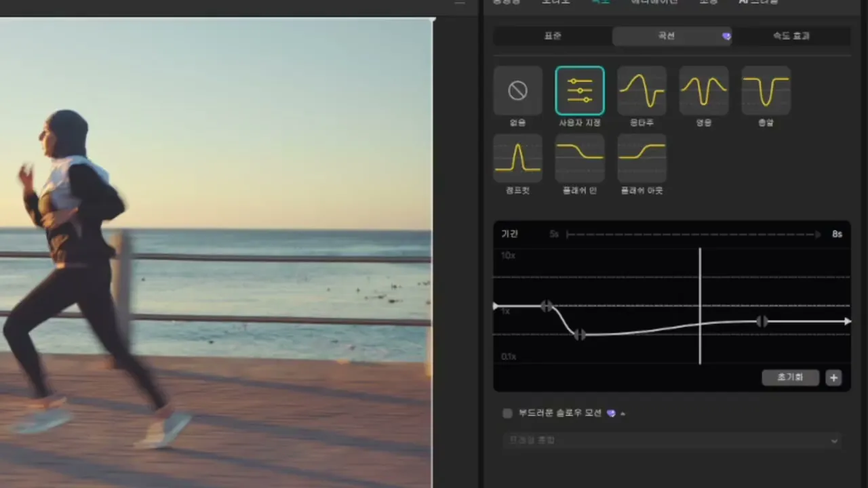Reset the speed curve with 초기화 button
Image resolution: width=868 pixels, height=488 pixels.
(790, 378)
